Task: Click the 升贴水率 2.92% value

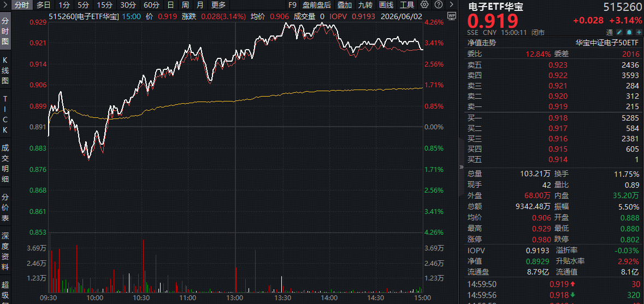Action: point(629,261)
